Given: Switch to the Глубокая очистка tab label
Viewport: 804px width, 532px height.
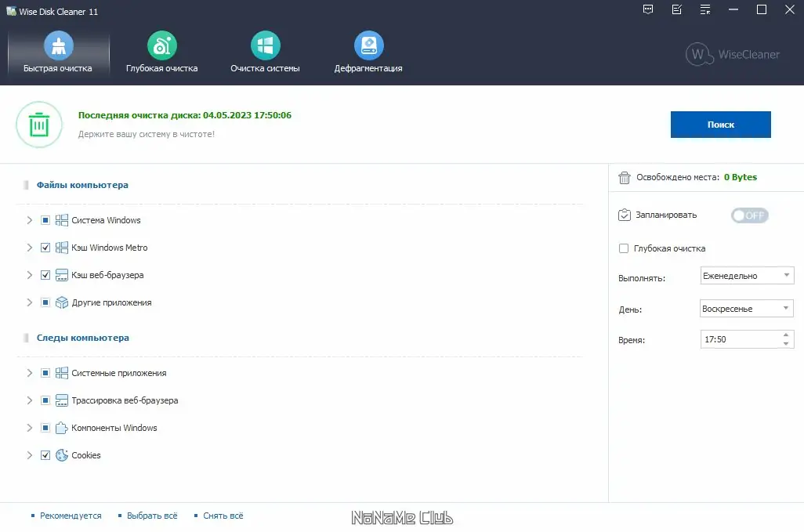Looking at the screenshot, I should (x=162, y=68).
